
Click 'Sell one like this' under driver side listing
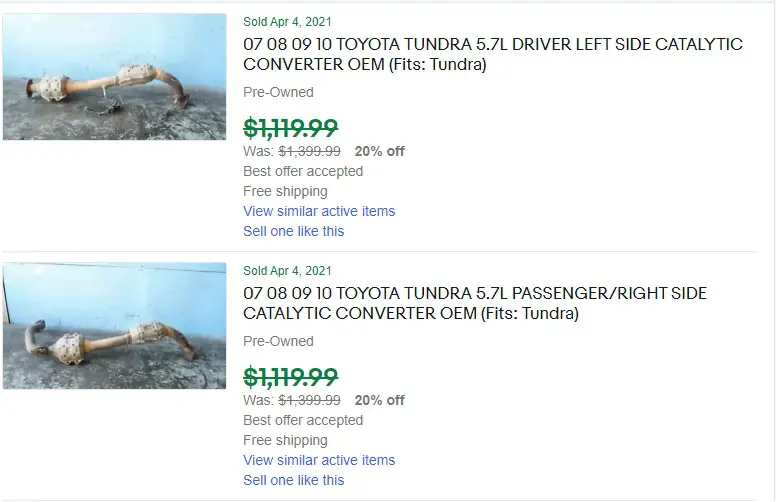[x=293, y=231]
